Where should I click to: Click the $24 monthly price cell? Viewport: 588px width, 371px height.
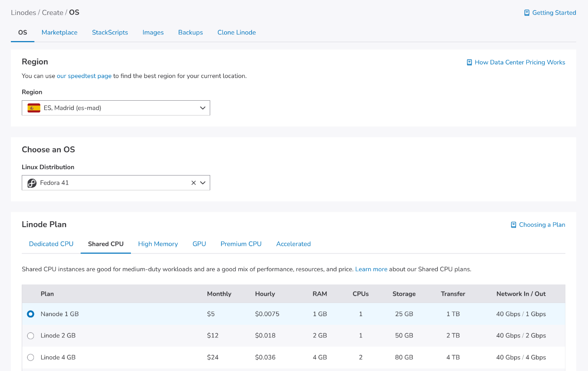click(x=213, y=357)
